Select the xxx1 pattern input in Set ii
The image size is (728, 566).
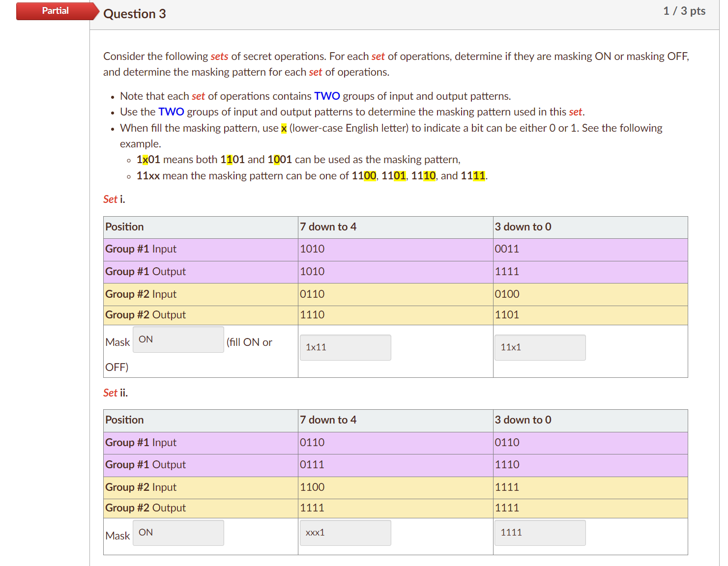(345, 533)
